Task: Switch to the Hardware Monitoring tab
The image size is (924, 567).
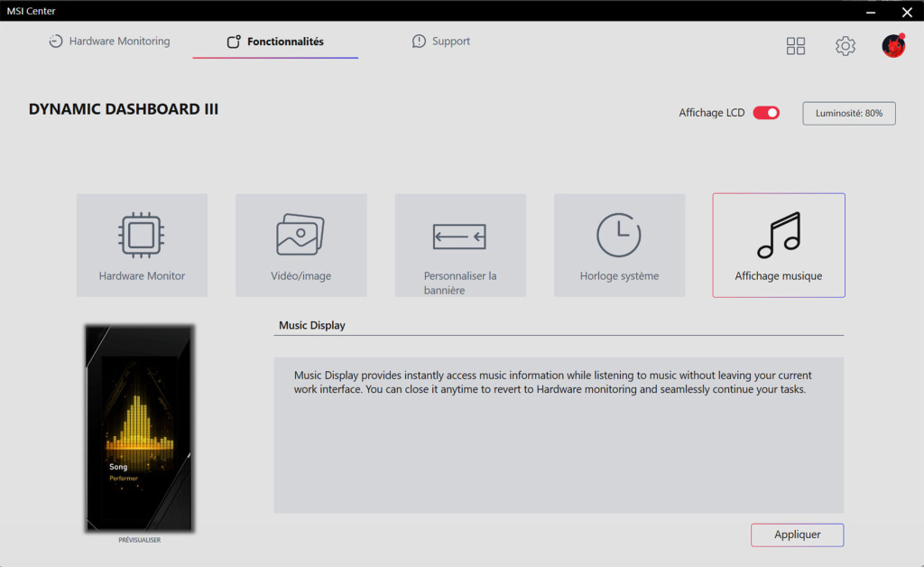Action: (109, 42)
